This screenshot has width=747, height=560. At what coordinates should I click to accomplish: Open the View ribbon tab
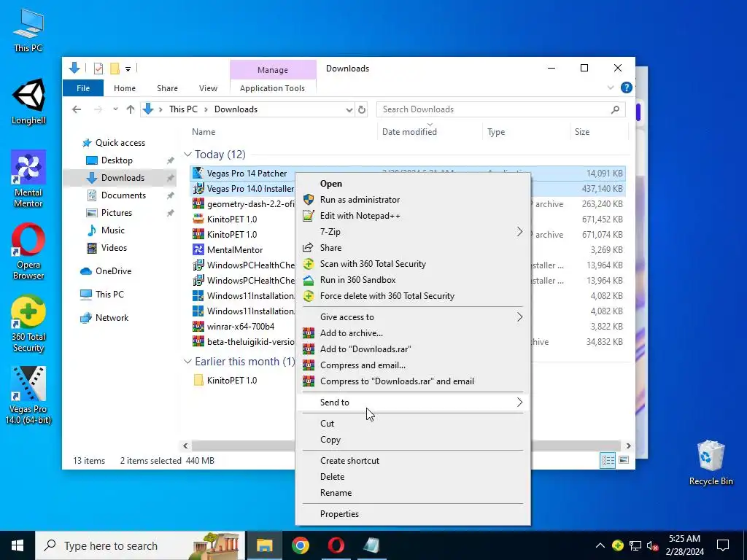pyautogui.click(x=208, y=88)
